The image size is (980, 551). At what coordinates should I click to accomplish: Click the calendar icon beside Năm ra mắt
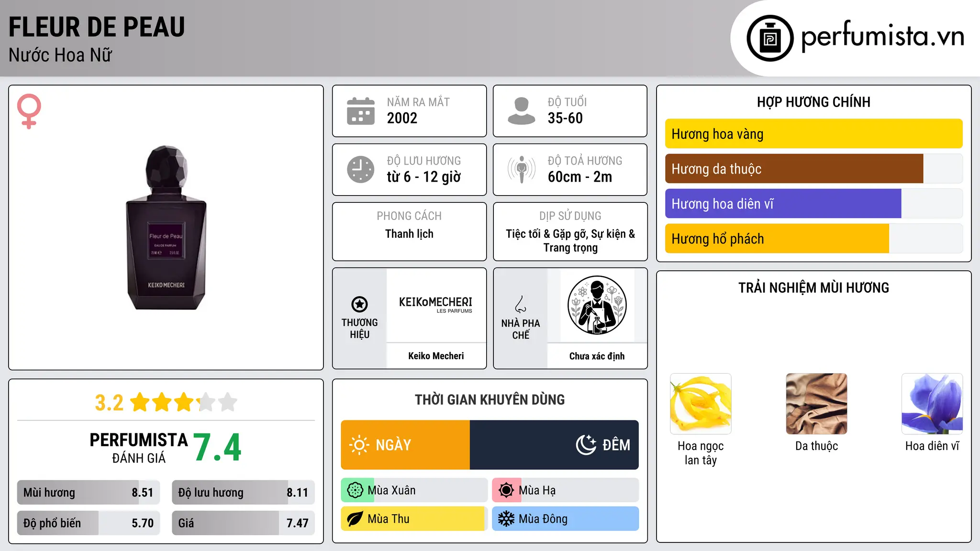point(361,111)
